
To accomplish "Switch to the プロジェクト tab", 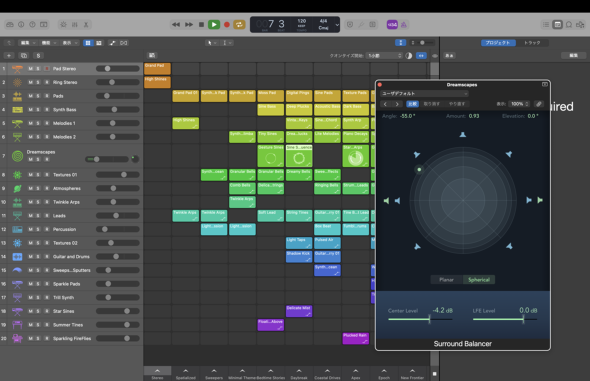I will (497, 43).
